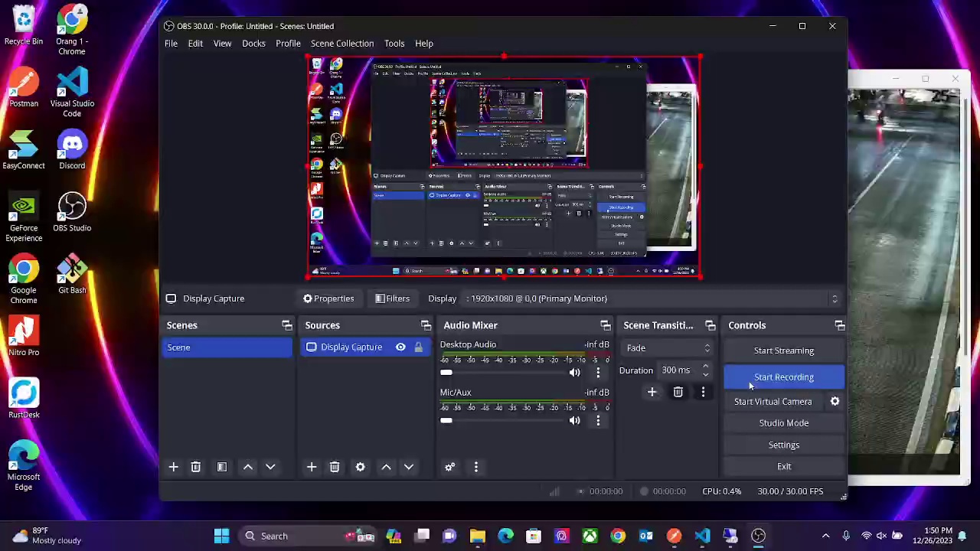
Task: Hide Display Capture using eye icon
Action: [400, 347]
